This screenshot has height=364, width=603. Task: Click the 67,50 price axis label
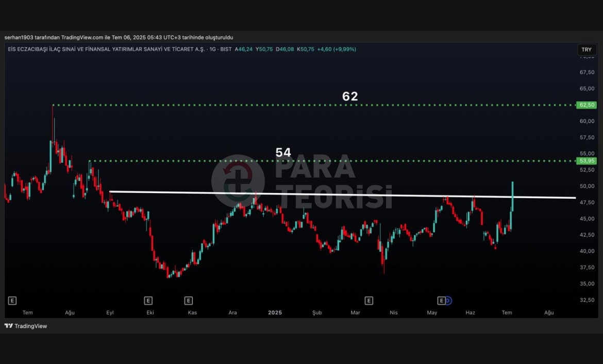pos(587,72)
